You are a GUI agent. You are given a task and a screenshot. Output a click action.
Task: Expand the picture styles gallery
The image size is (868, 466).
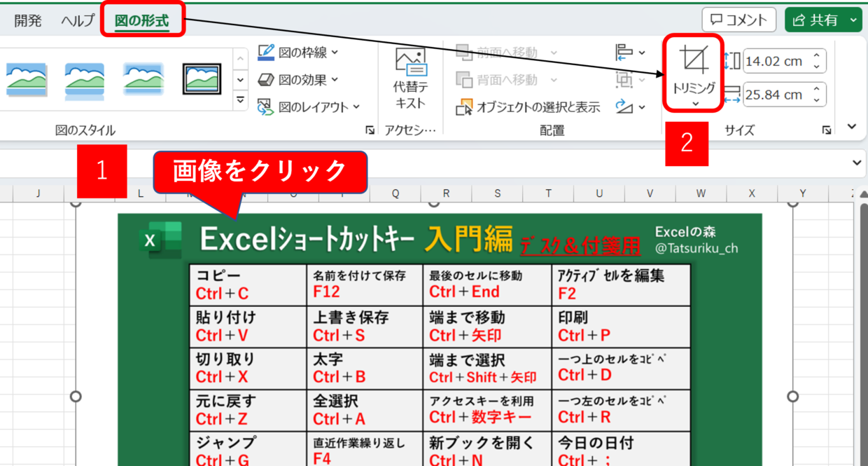240,101
